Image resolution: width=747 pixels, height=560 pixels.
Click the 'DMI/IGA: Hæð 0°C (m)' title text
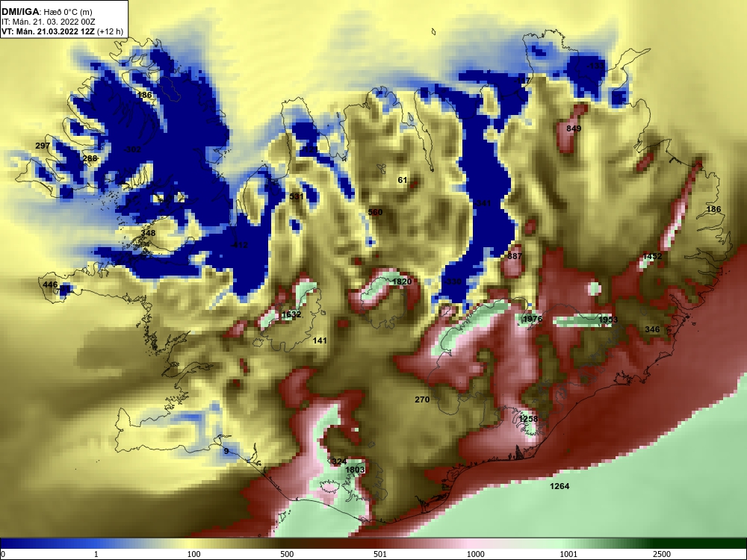pos(46,12)
